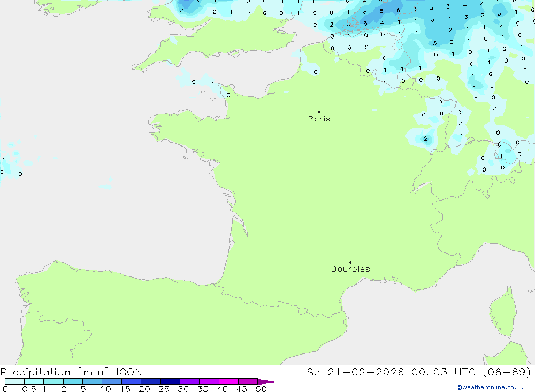This screenshot has width=535, height=392.
Task: Click the legend label '20'
Action: pos(144,389)
